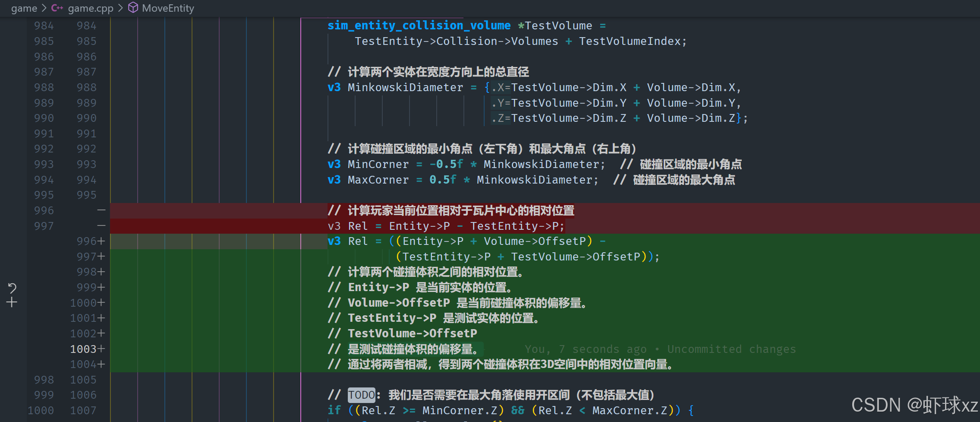The width and height of the screenshot is (980, 422).
Task: Click 'MinCorner' on line 993
Action: (x=378, y=164)
